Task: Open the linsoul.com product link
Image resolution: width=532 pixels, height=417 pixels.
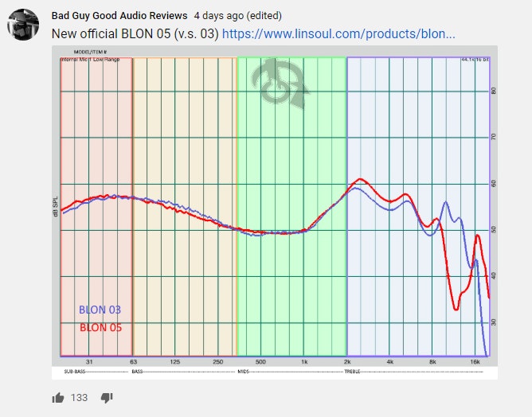Action: click(338, 33)
